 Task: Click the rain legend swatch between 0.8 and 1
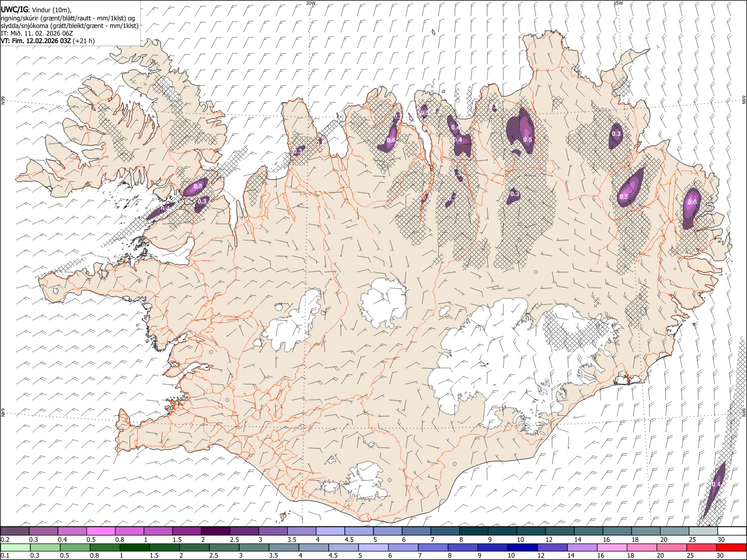click(x=105, y=547)
